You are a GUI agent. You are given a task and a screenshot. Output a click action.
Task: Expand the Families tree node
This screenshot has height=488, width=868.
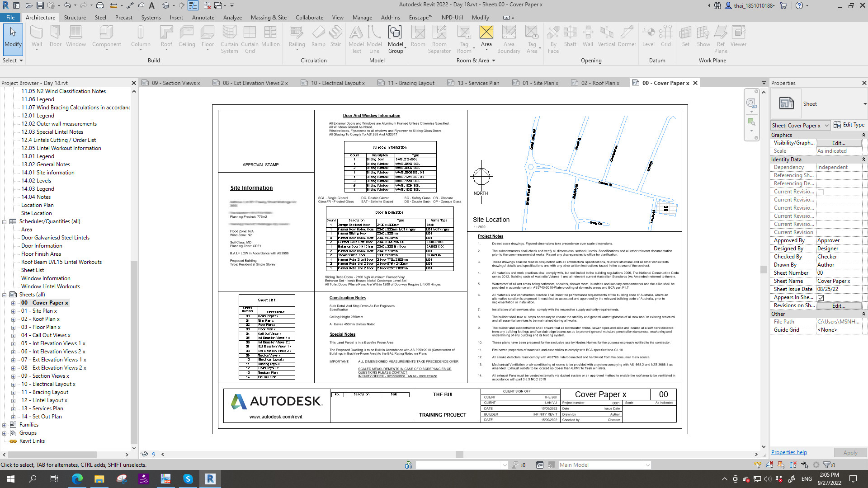[x=5, y=425]
